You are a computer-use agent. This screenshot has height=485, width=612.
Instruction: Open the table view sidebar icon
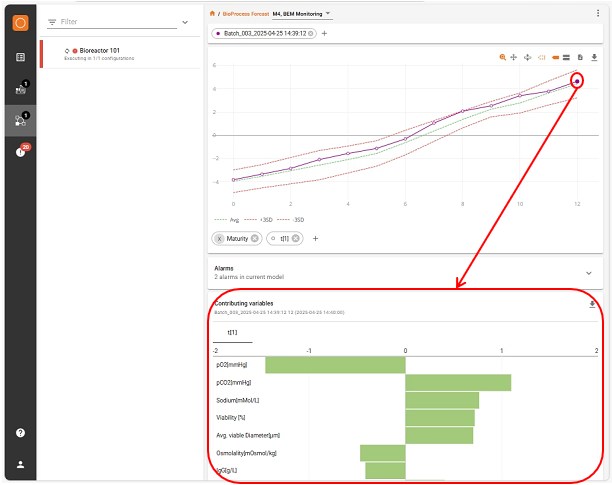[20, 57]
